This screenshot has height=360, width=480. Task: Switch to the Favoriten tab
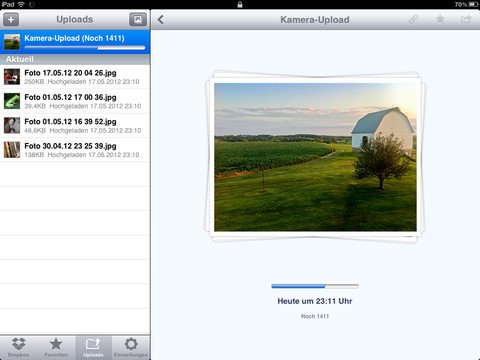[x=56, y=348]
